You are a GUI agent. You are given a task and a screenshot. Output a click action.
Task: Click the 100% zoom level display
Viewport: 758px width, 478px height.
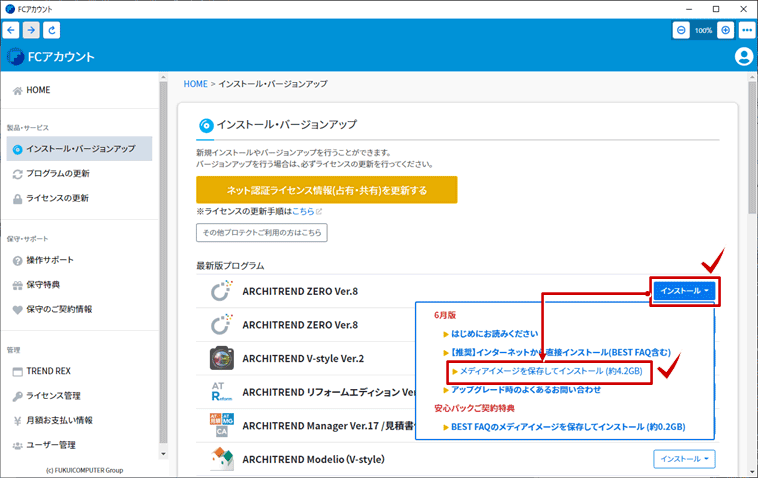click(x=703, y=30)
